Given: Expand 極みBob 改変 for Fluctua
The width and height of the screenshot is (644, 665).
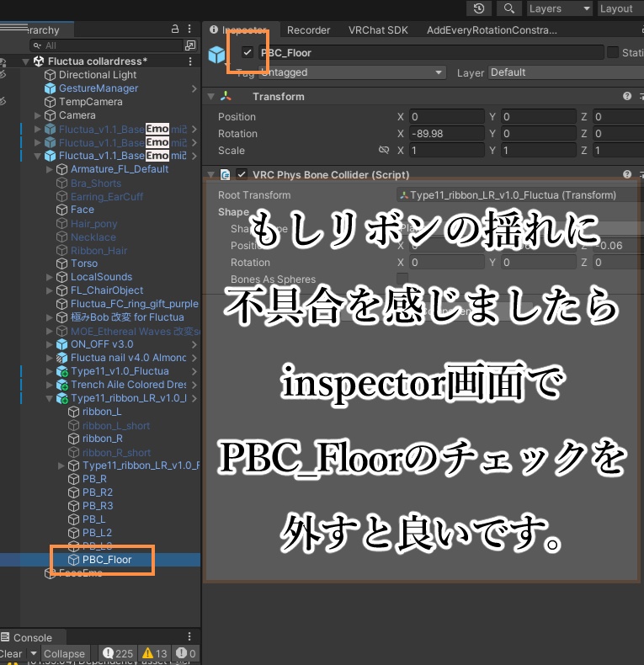Looking at the screenshot, I should pos(49,317).
